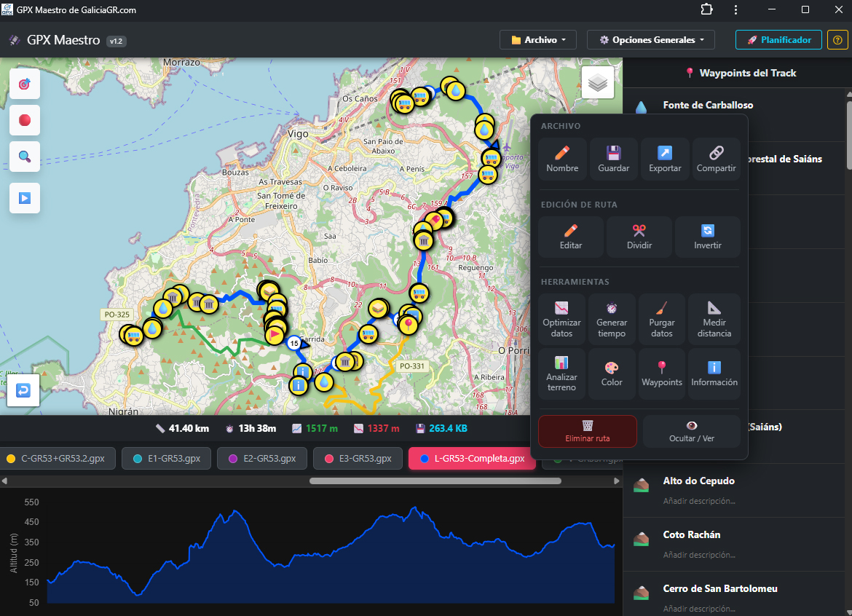The image size is (852, 616).
Task: Open the Waypoints tool in Herramientas
Action: pos(662,374)
